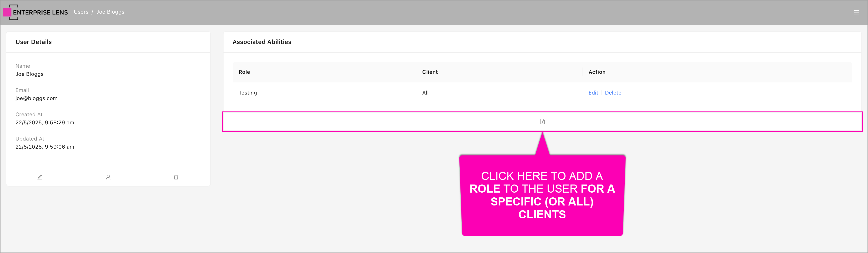Click the pencil icon to edit user
The image size is (868, 253).
tap(40, 177)
